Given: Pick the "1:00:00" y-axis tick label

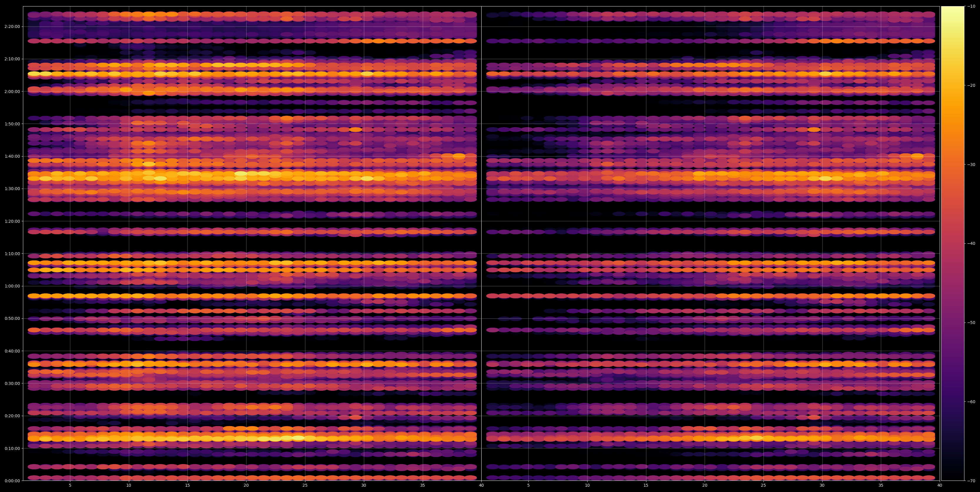Looking at the screenshot, I should point(12,286).
